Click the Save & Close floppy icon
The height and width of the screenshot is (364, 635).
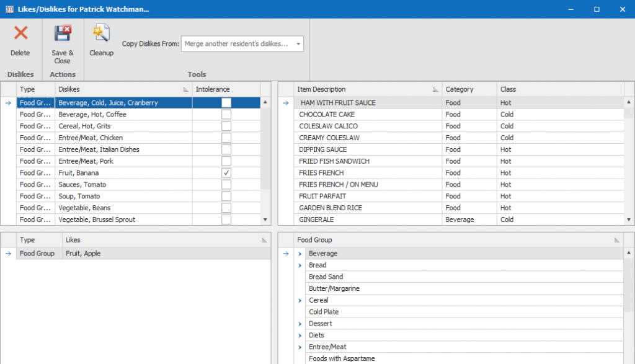pyautogui.click(x=62, y=34)
